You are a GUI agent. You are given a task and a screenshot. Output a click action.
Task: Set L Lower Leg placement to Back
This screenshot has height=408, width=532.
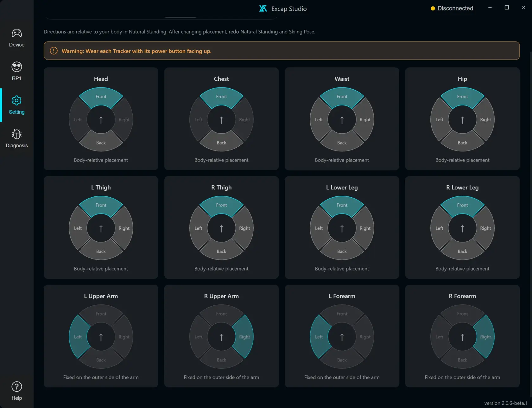(342, 251)
